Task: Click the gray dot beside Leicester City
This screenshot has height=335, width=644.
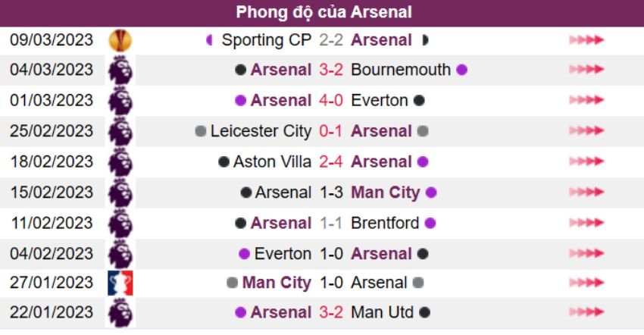Action: [200, 131]
